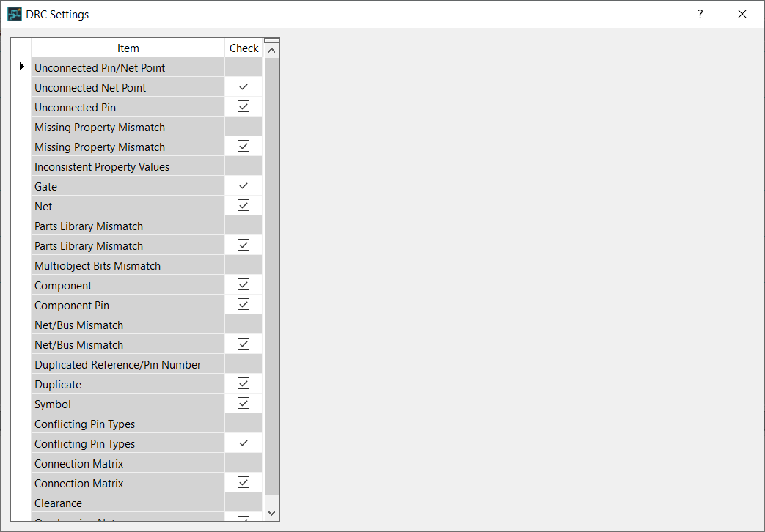Viewport: 765px width, 532px height.
Task: Select the Duplicate item text cell
Action: click(128, 384)
